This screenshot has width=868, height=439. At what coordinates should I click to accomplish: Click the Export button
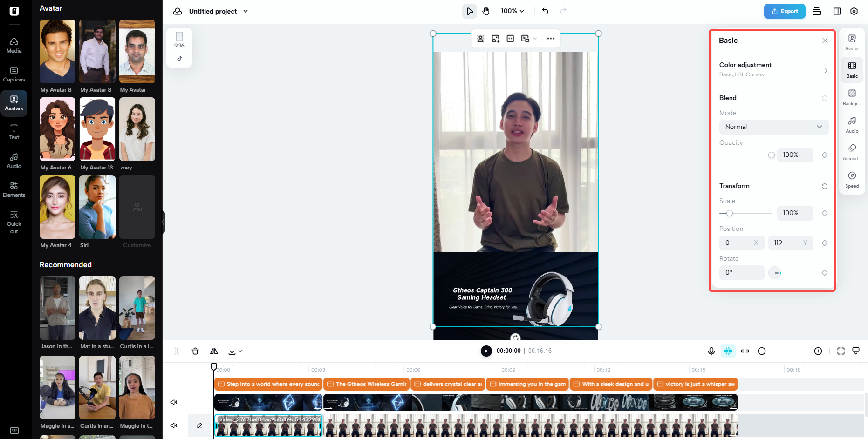click(785, 11)
